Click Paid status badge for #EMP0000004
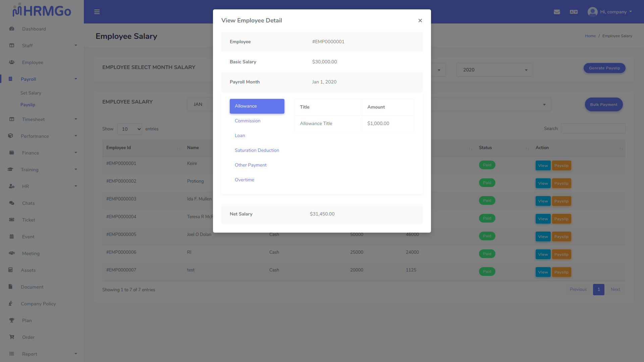The image size is (644, 362). coord(487,218)
